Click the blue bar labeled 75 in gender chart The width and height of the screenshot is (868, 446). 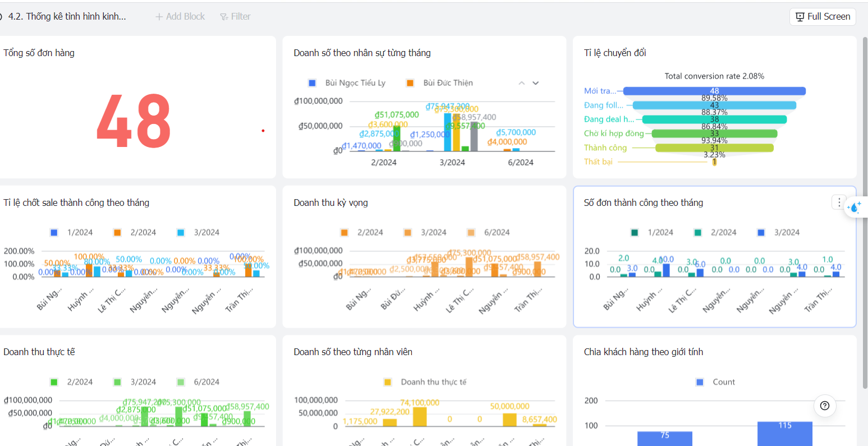point(665,439)
